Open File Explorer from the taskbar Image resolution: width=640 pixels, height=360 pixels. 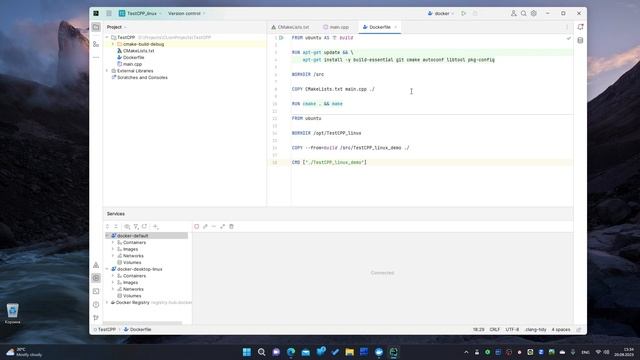[349, 352]
